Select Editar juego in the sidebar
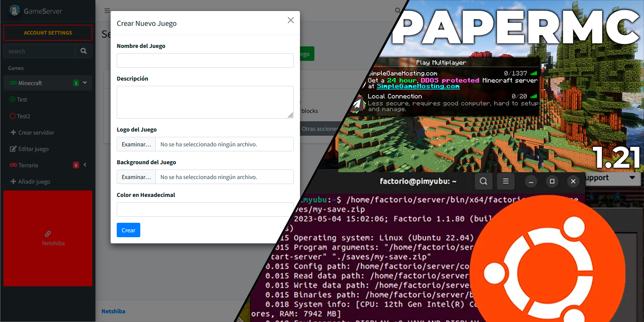644x322 pixels. pyautogui.click(x=33, y=149)
